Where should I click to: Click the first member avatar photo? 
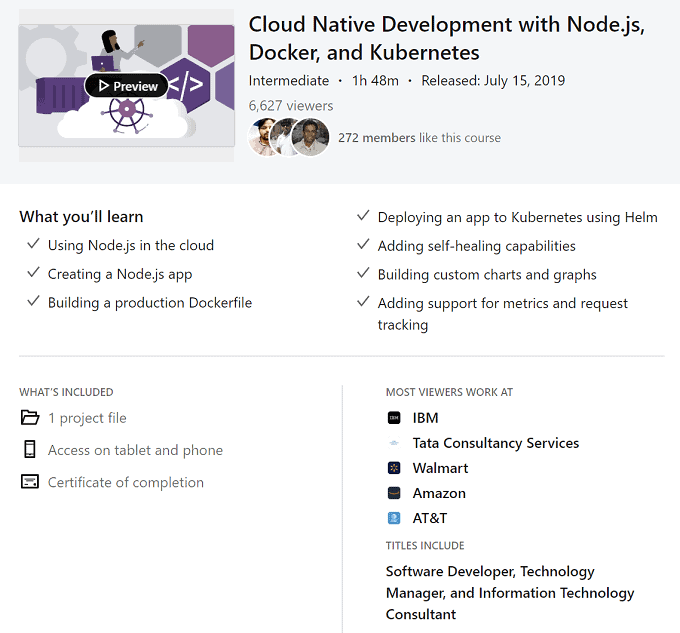(x=264, y=138)
